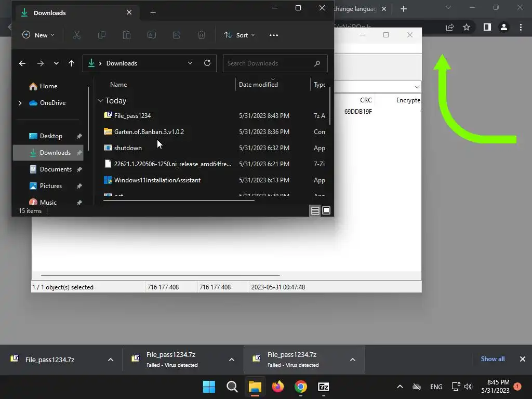
Task: Go forward with the Explorer forward arrow
Action: pyautogui.click(x=41, y=63)
